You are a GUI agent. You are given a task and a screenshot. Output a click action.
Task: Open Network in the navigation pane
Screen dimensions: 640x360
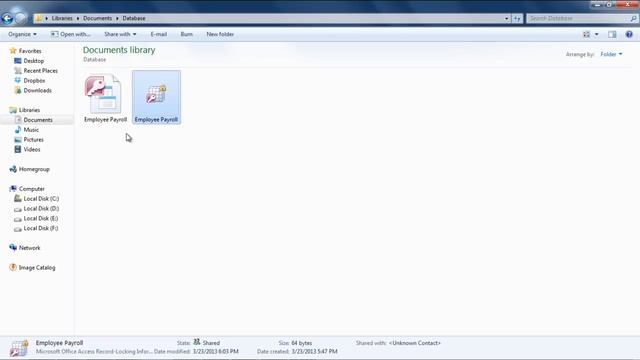tap(29, 248)
